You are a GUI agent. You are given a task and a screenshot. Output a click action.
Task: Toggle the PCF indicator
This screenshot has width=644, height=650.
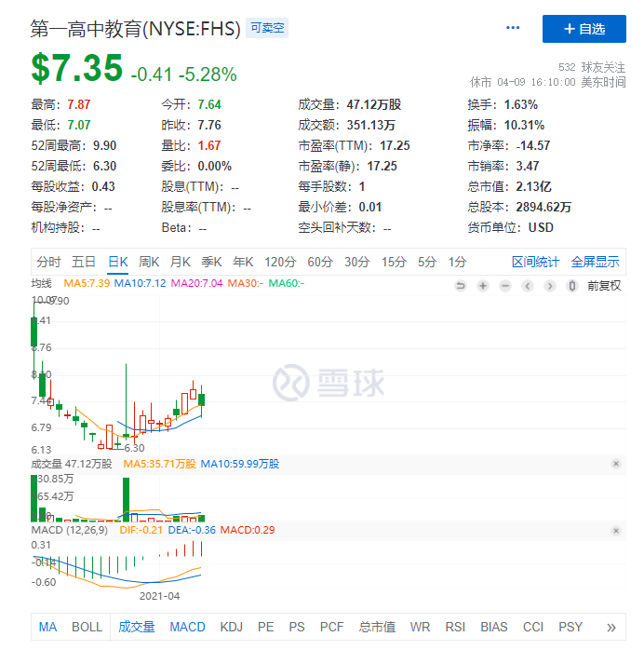pyautogui.click(x=331, y=627)
